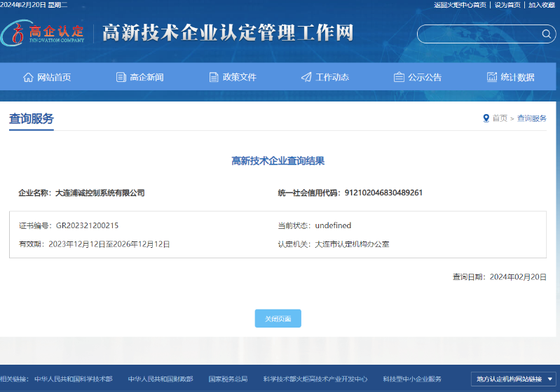Focus the header search input field
Image resolution: width=560 pixels, height=392 pixels.
coord(486,34)
